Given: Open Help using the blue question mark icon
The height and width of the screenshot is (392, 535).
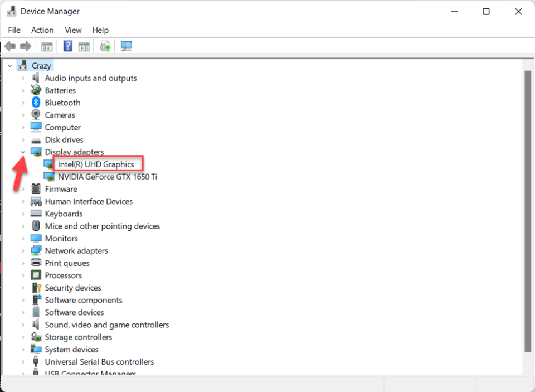Looking at the screenshot, I should (x=67, y=46).
